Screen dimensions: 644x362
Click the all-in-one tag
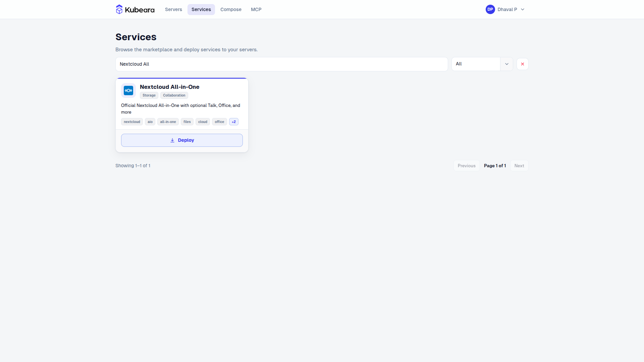(168, 122)
